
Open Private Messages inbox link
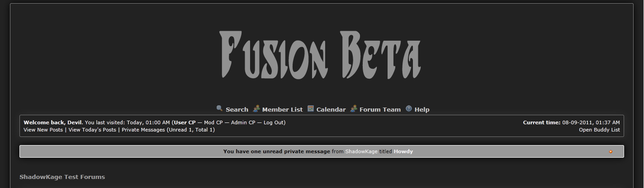(x=143, y=130)
